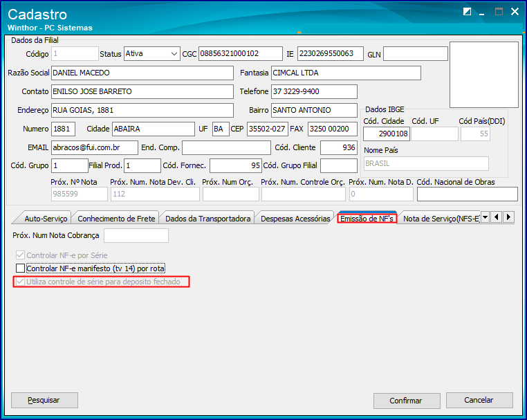Click the Confirmar button

click(x=407, y=401)
